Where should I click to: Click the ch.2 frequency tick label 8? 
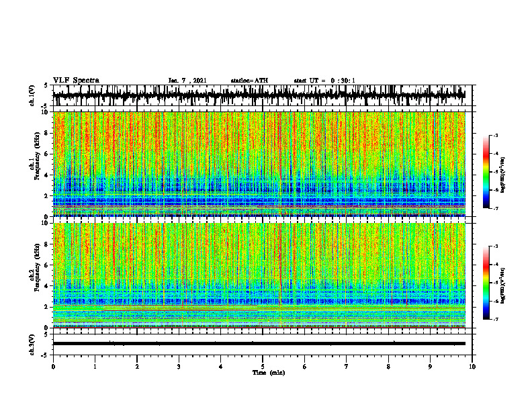[47, 244]
